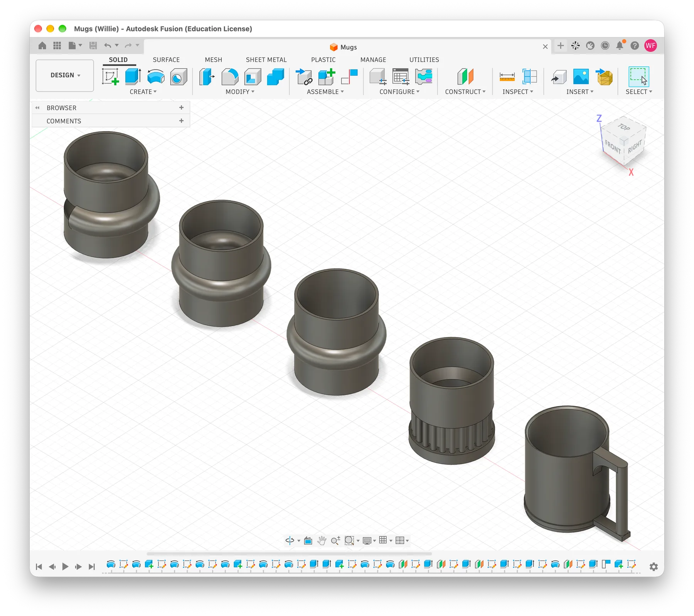The image size is (694, 616).
Task: Click the ViewCube TOP face
Action: pyautogui.click(x=624, y=127)
